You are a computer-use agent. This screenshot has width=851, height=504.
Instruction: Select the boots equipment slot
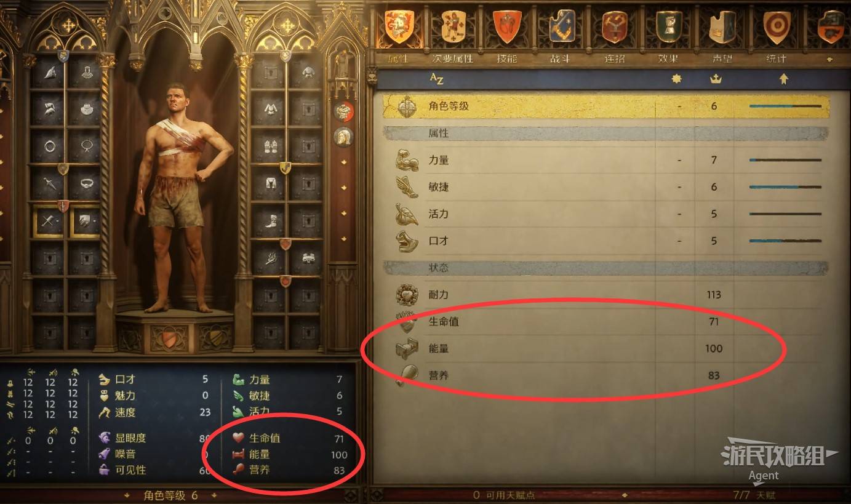tap(270, 220)
